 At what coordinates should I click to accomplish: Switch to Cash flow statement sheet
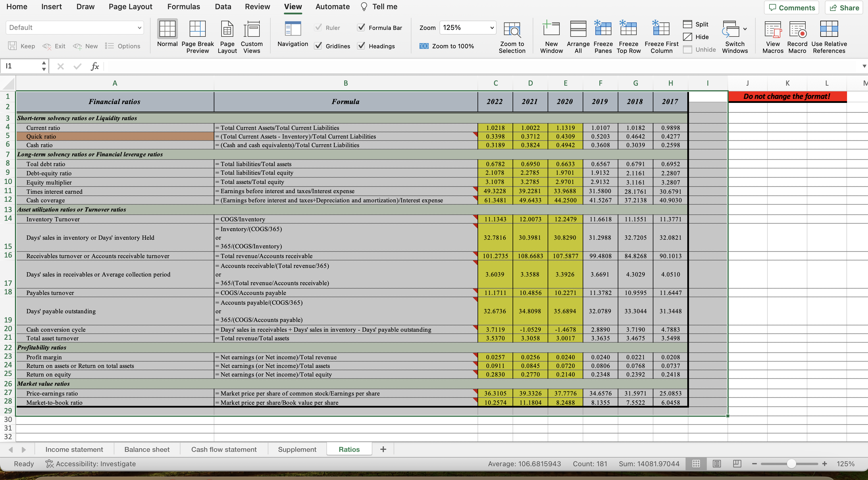(x=224, y=449)
